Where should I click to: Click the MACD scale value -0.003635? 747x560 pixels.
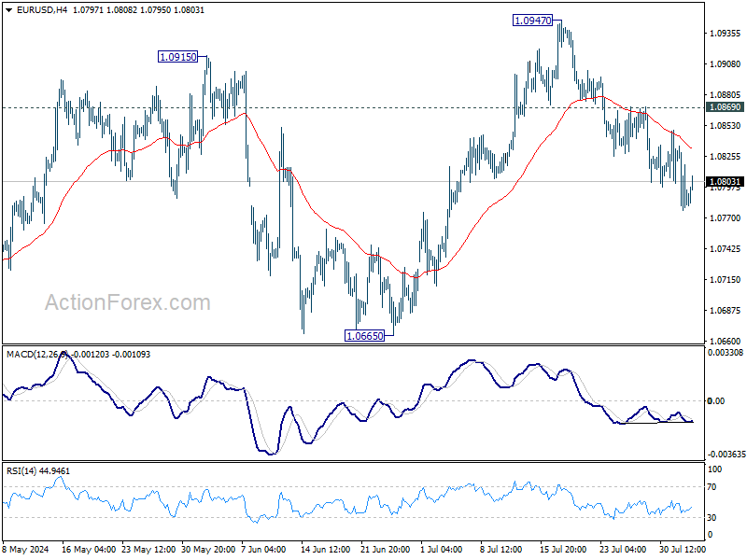click(x=726, y=455)
